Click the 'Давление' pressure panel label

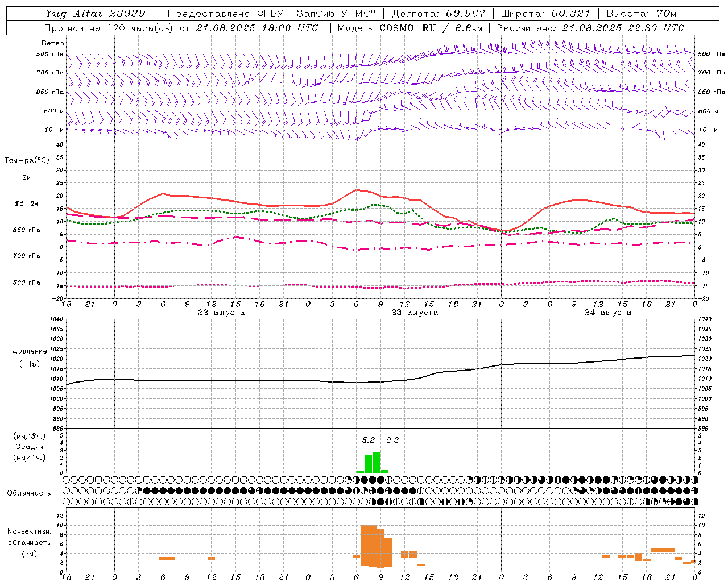[30, 351]
